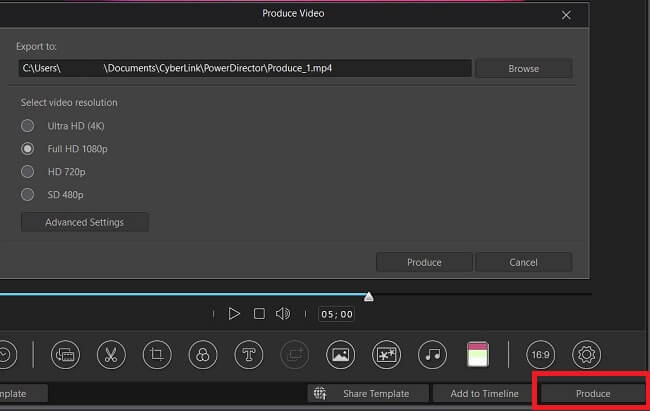This screenshot has width=650, height=411.
Task: Select Full HD 1080p resolution
Action: click(x=27, y=148)
